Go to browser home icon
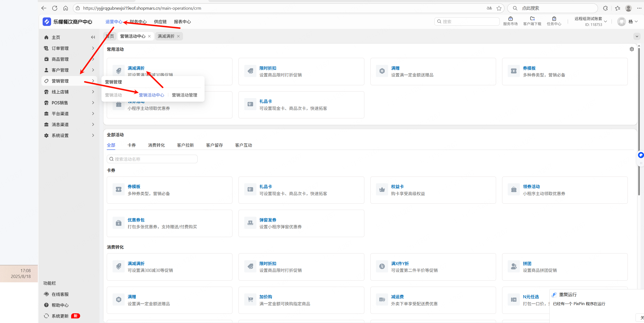This screenshot has height=323, width=644. point(66,8)
